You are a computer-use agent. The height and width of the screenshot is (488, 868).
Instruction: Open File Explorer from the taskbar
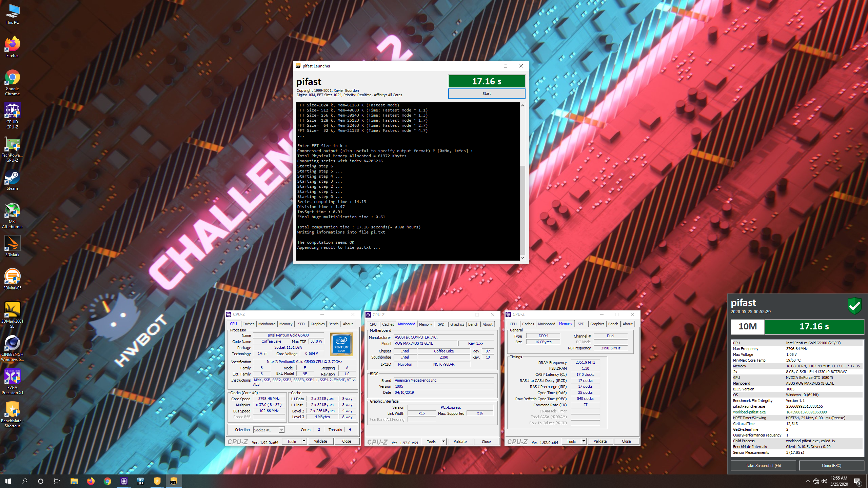[74, 481]
